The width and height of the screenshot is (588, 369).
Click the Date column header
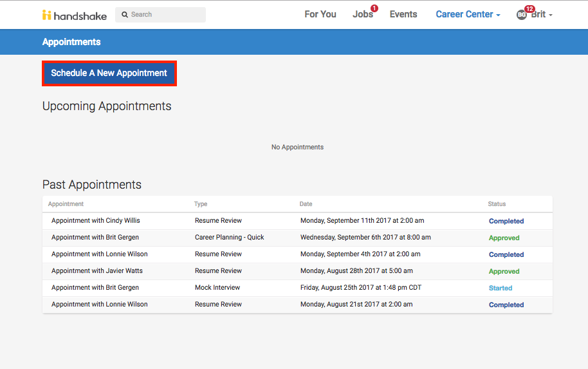306,204
